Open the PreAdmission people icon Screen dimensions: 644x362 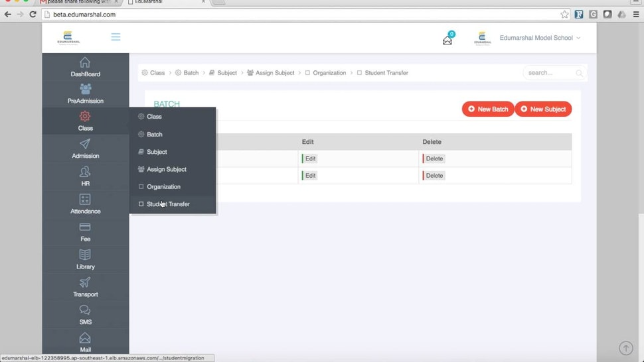click(85, 89)
